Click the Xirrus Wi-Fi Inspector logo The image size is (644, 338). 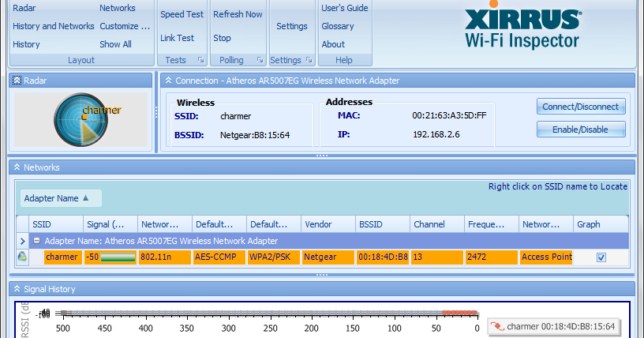pyautogui.click(x=522, y=25)
